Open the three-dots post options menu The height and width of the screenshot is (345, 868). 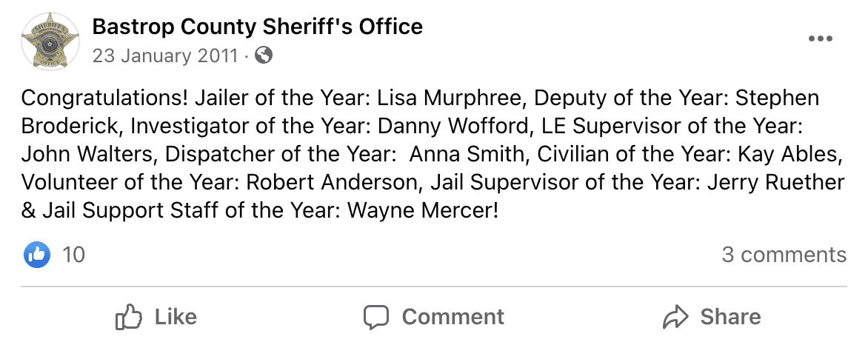[x=820, y=38]
